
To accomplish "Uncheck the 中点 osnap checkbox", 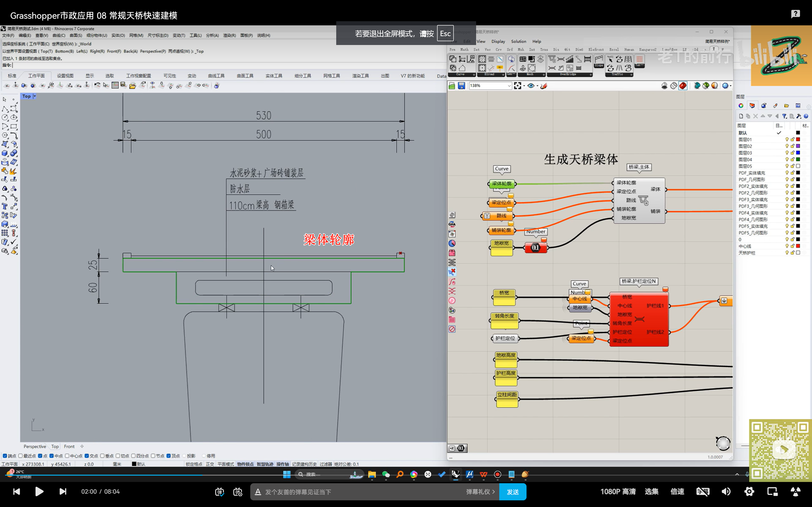I will point(52,456).
